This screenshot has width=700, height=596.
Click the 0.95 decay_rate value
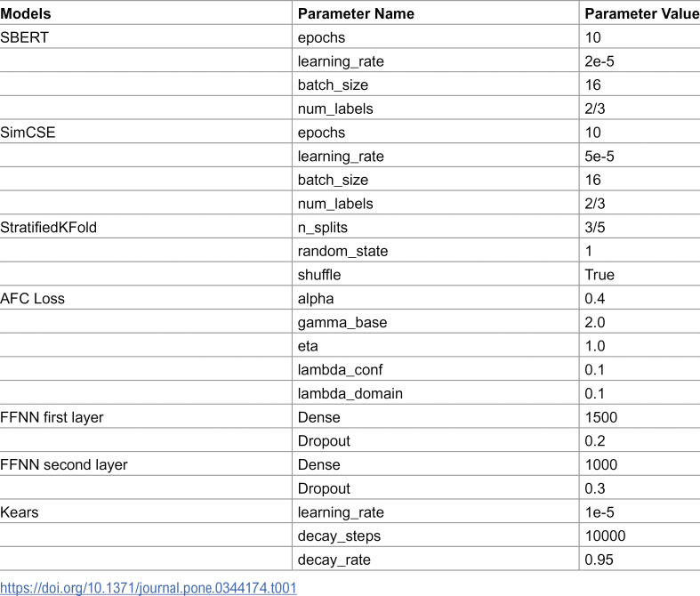click(599, 560)
